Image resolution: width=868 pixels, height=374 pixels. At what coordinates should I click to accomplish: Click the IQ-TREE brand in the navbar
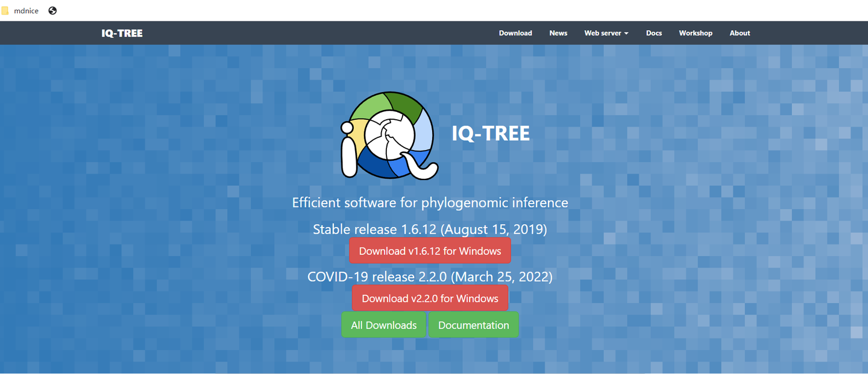(x=122, y=33)
